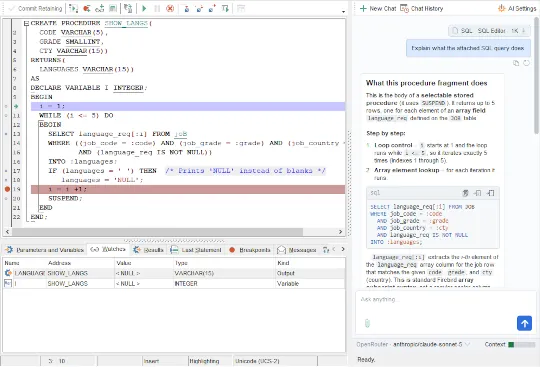Click the gutter marker on line 13

[x=6, y=134]
